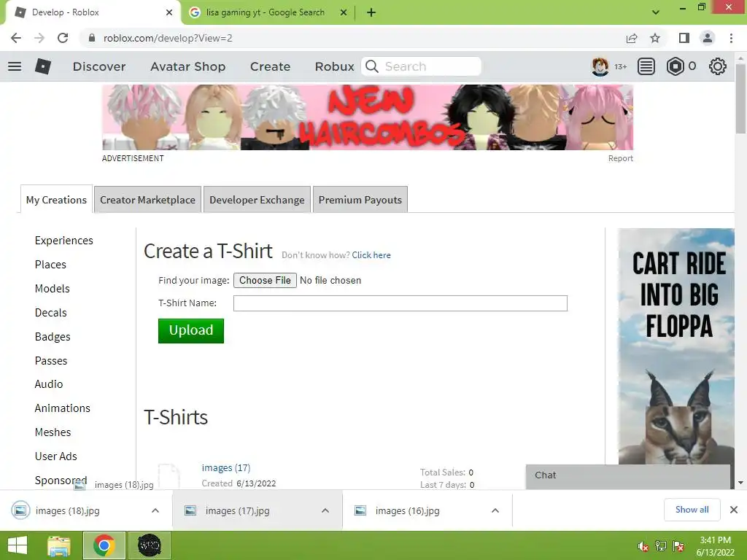Expand options for images (18).jpg
This screenshot has width=747, height=560.
coord(155,510)
